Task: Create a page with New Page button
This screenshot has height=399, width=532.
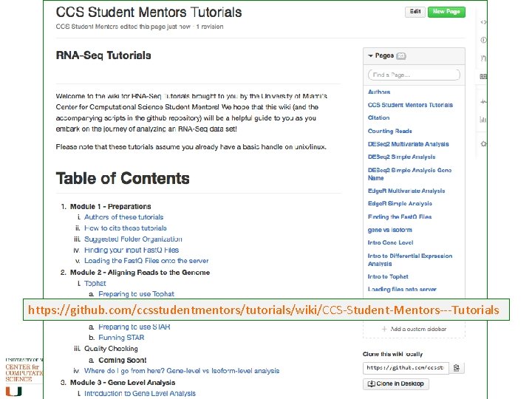Action: click(x=446, y=12)
